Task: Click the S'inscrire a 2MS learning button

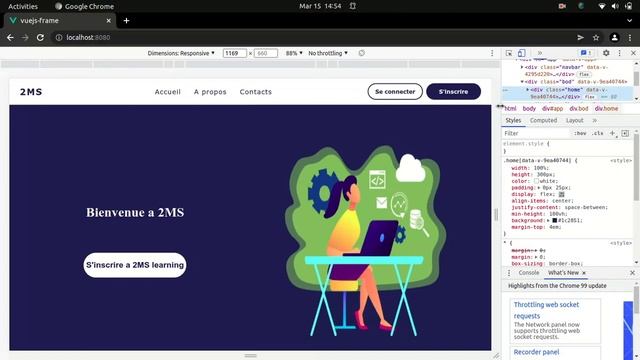Action: click(135, 265)
